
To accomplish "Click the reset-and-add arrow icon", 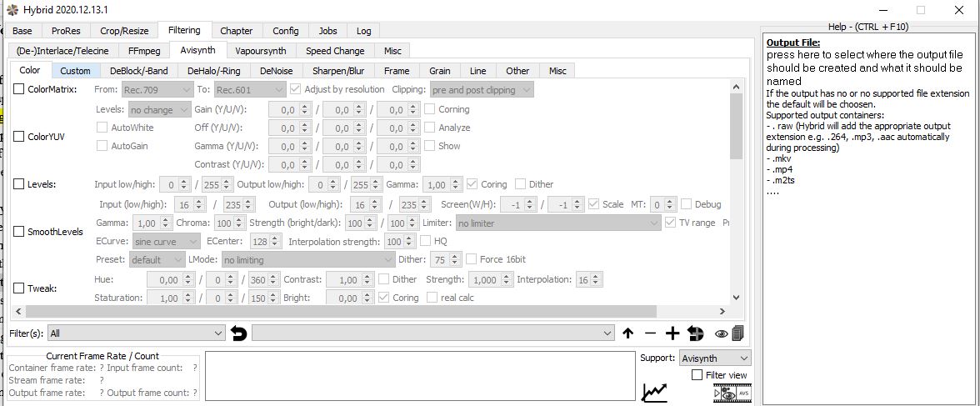I will (696, 333).
